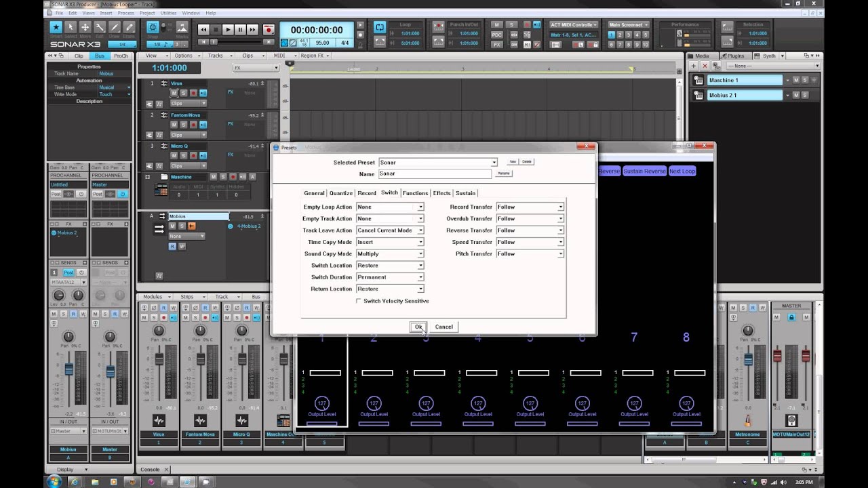The width and height of the screenshot is (868, 488).
Task: Open the Sustain tab in Presets
Action: [x=465, y=193]
